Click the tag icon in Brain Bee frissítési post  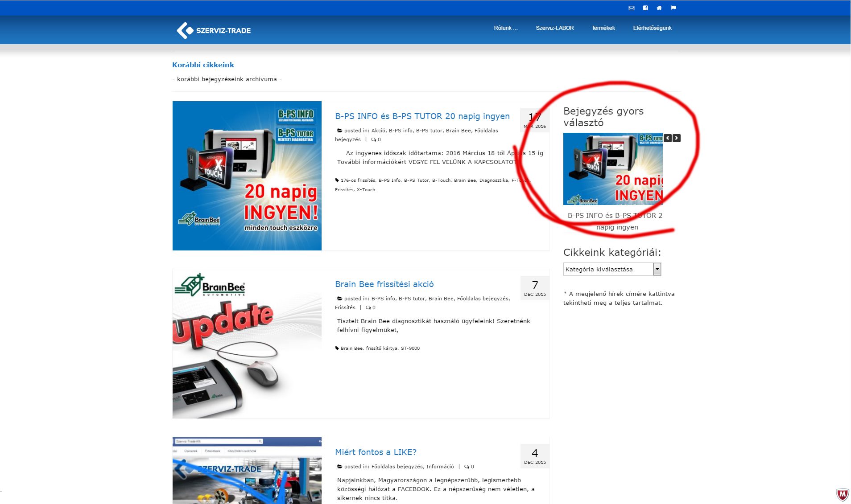tap(337, 348)
